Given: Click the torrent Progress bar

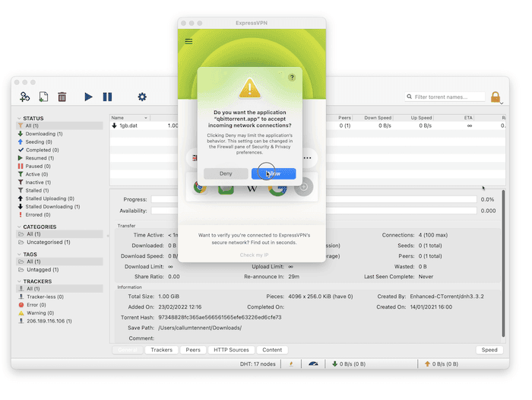Looking at the screenshot, I should click(314, 200).
